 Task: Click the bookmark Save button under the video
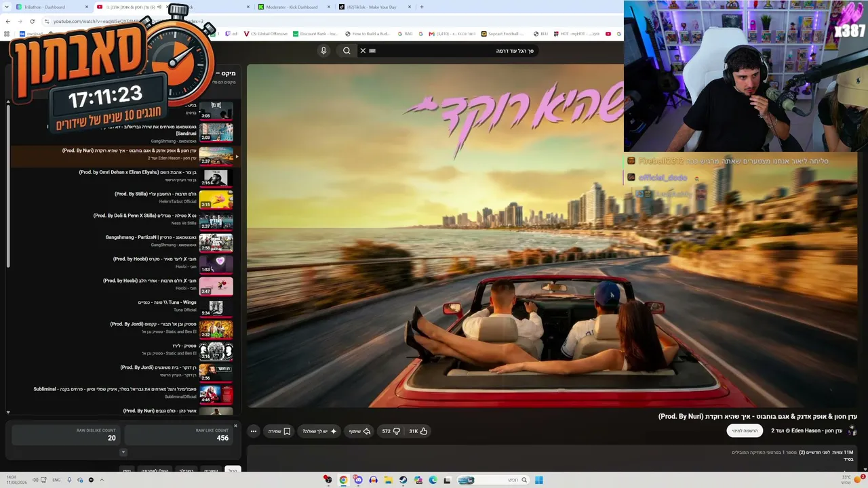pyautogui.click(x=279, y=431)
